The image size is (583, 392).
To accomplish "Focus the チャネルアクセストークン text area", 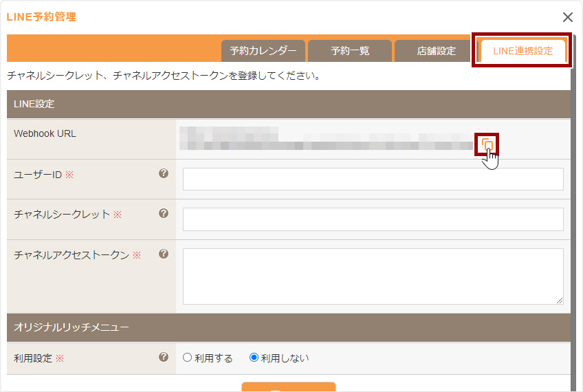I will [373, 276].
